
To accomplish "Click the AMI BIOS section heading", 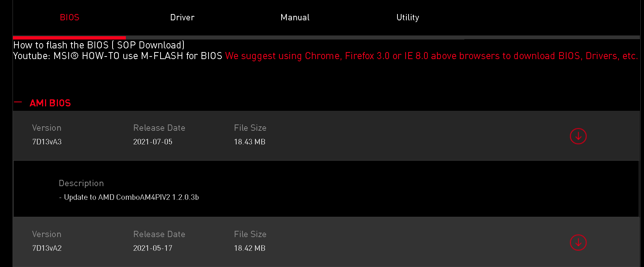I will pyautogui.click(x=50, y=103).
